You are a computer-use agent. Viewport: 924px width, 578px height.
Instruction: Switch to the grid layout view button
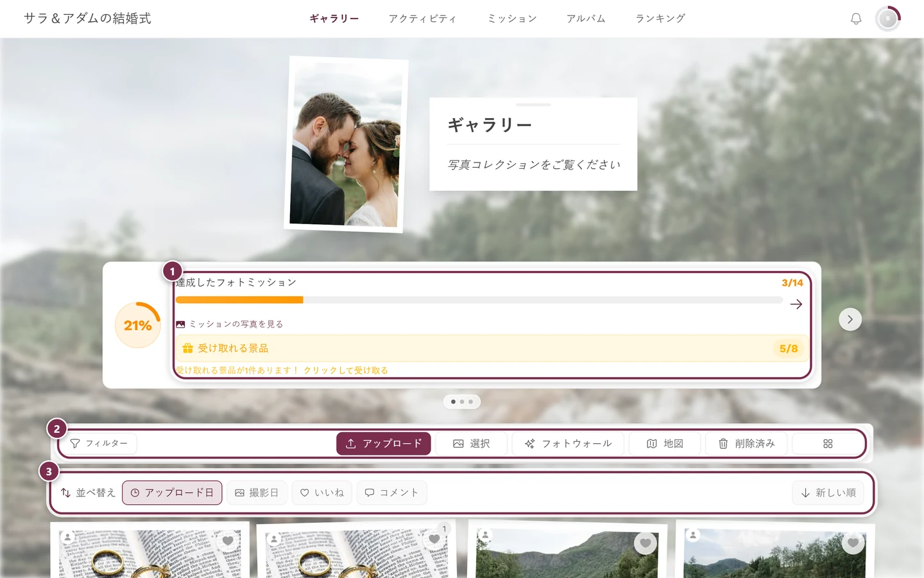pos(828,444)
